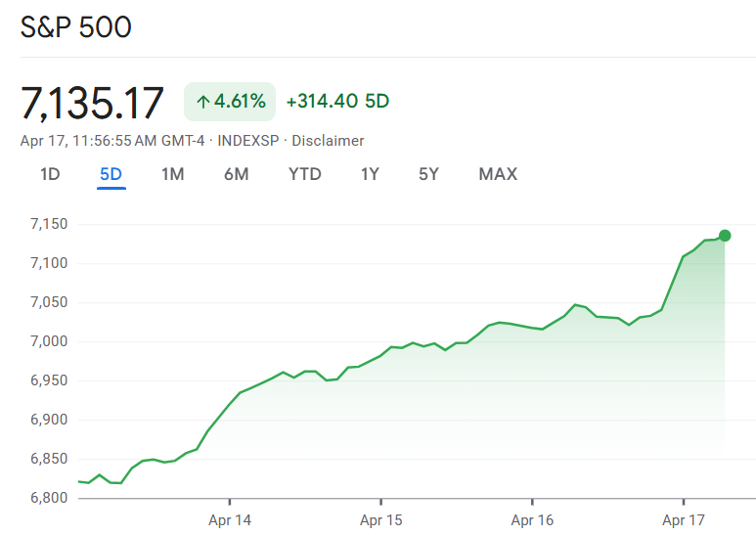The height and width of the screenshot is (535, 756).
Task: Click the INDEXSP exchange label
Action: [248, 141]
